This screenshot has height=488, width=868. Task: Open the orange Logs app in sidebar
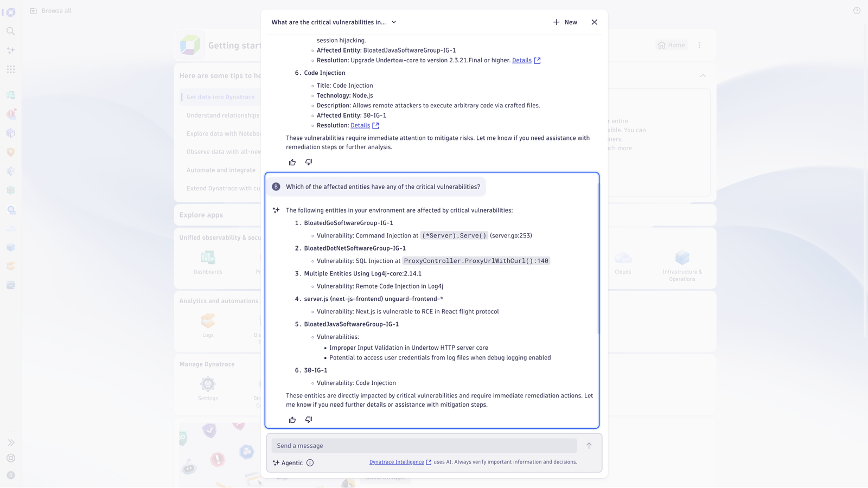tap(11, 266)
